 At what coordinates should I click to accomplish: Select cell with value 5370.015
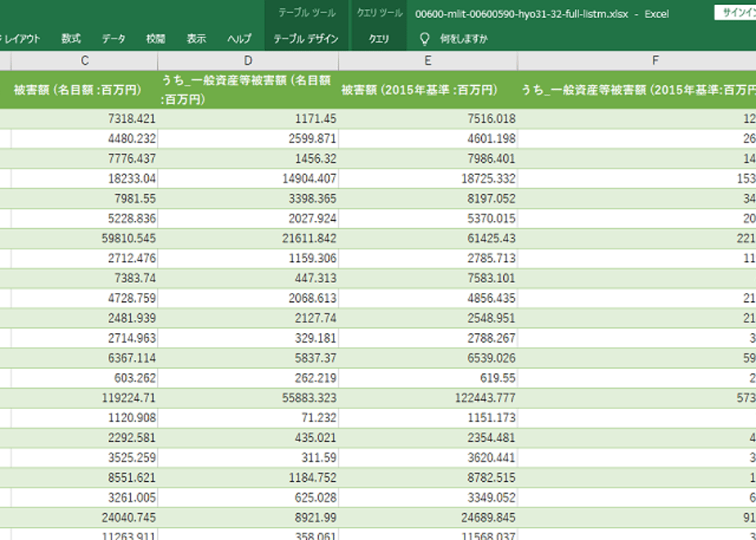428,218
